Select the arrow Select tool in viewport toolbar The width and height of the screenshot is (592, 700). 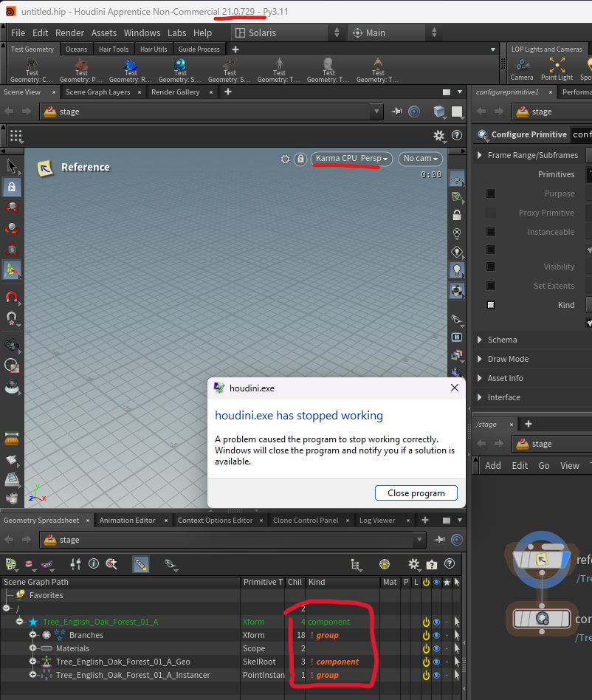12,167
